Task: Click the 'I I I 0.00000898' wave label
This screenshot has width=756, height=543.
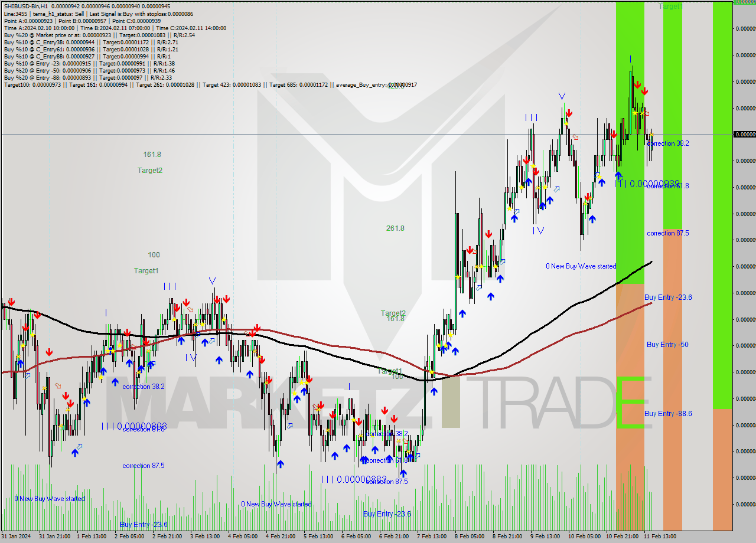Action: (134, 426)
